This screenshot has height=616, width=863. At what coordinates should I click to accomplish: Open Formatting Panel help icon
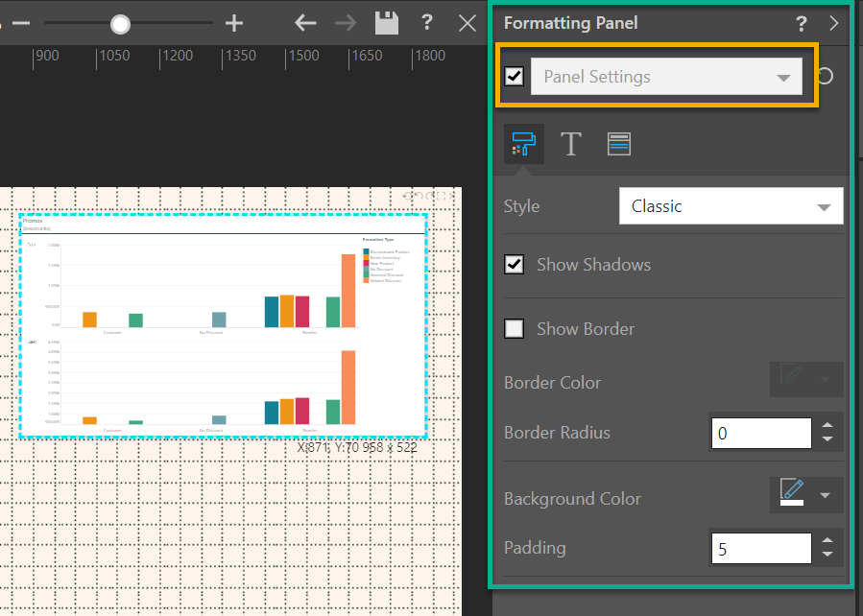coord(801,24)
